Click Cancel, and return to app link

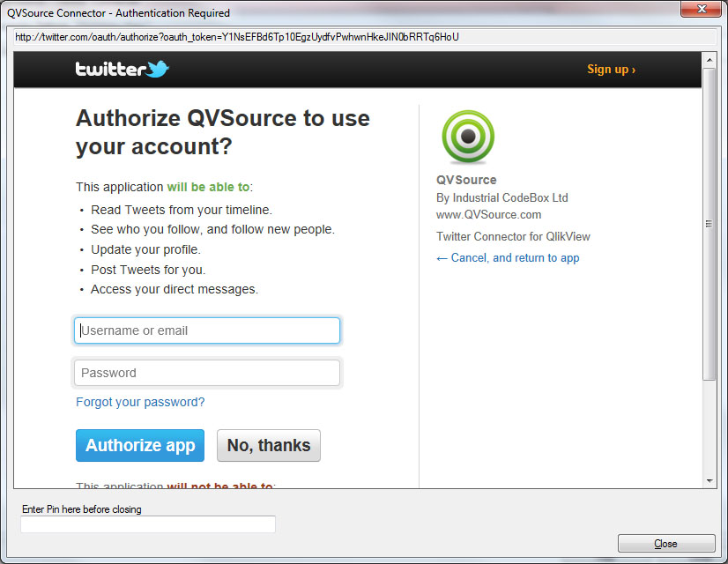508,257
